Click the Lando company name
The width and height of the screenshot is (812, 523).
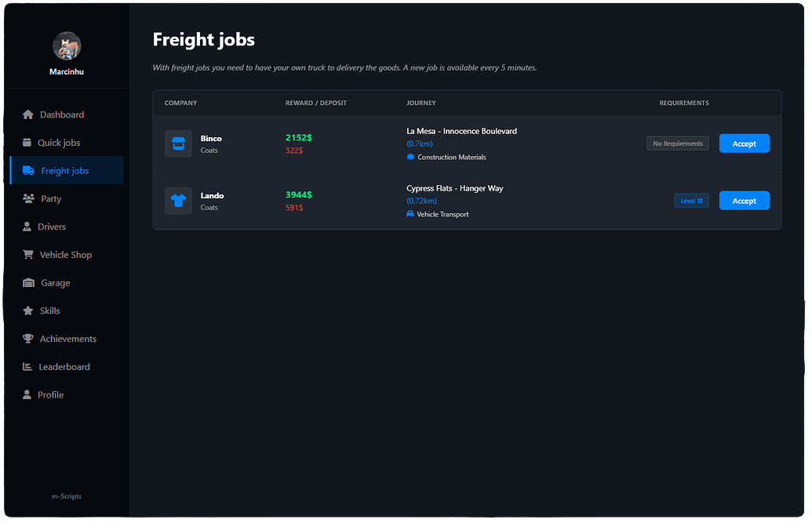(213, 195)
